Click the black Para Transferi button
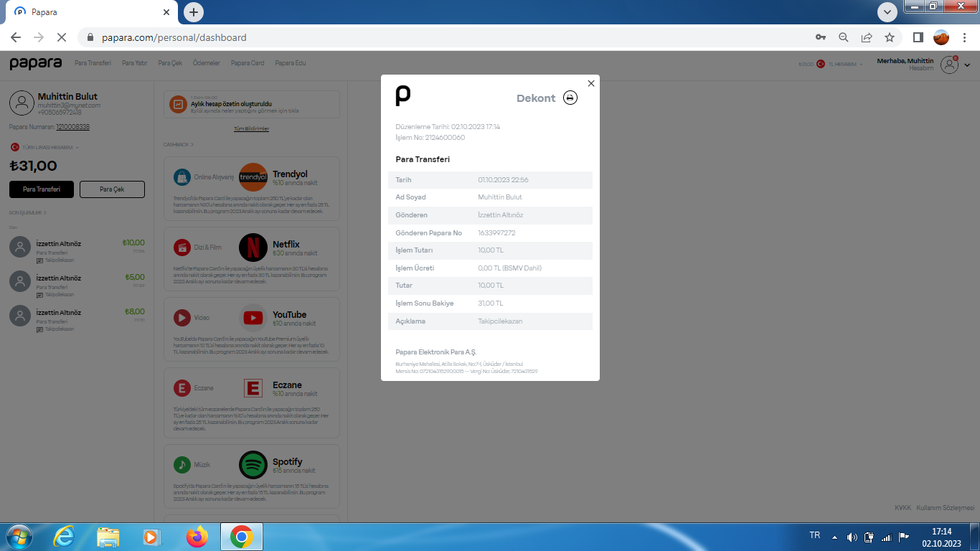980x551 pixels. pyautogui.click(x=41, y=189)
